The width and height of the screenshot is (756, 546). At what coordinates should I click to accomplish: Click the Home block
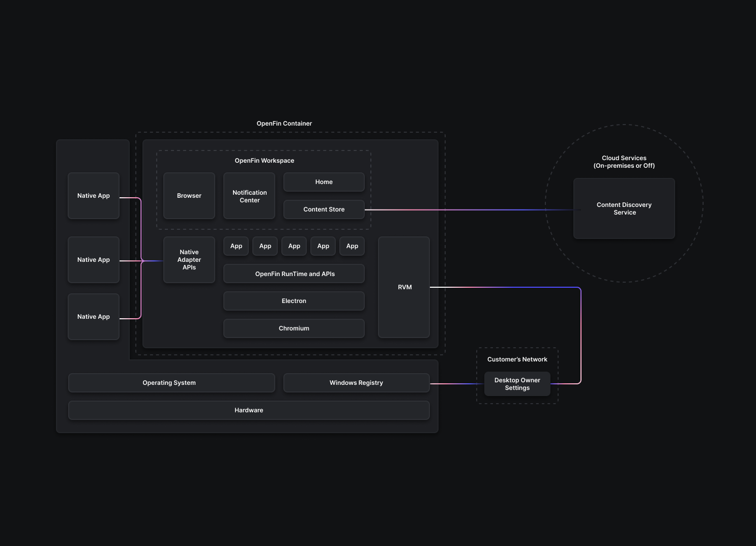click(x=324, y=182)
